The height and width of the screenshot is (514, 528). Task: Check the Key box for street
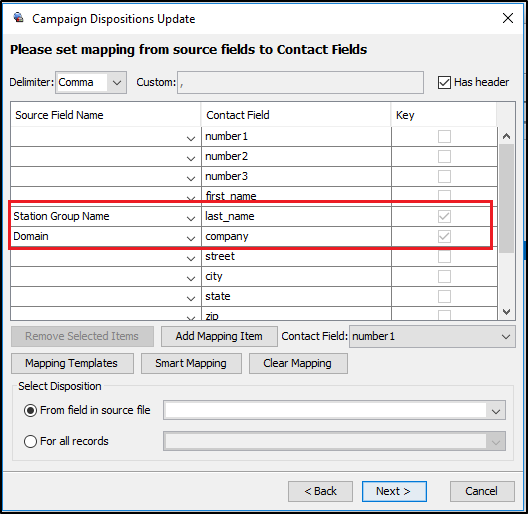click(x=444, y=257)
